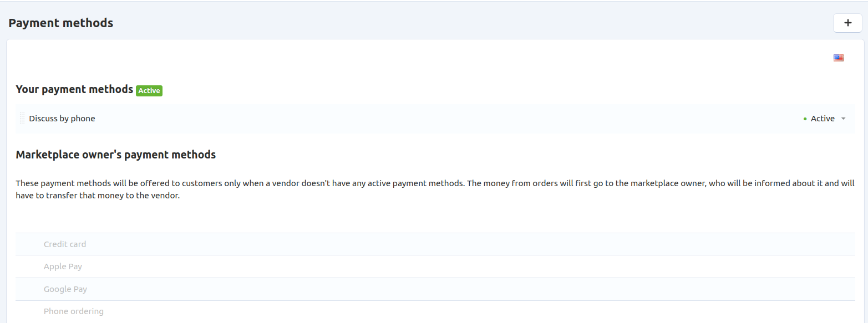Select the Credit card row

click(435, 244)
